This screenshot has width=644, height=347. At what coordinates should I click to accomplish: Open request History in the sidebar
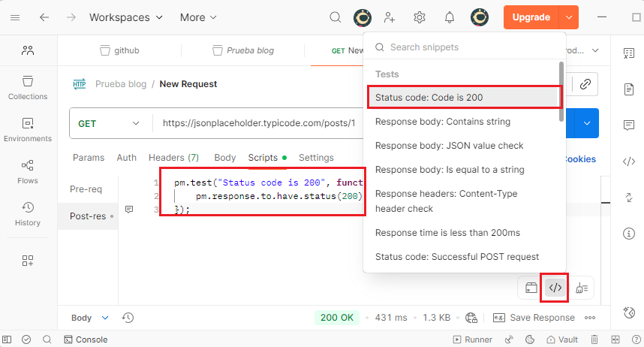point(28,213)
